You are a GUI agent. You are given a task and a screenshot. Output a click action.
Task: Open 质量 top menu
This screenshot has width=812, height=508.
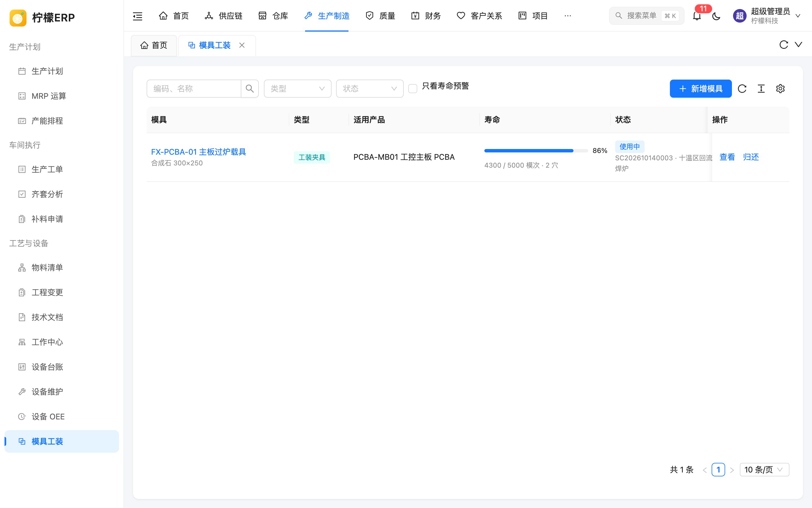(380, 16)
